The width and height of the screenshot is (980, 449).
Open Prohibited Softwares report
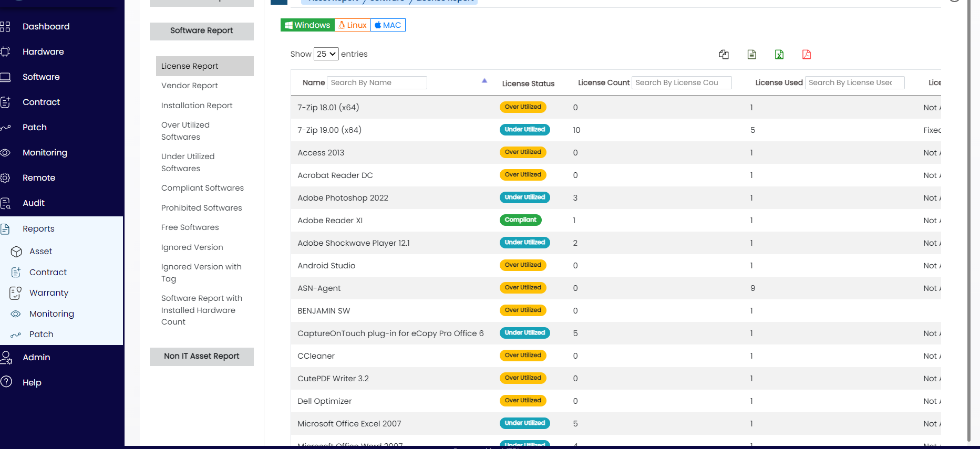[202, 208]
